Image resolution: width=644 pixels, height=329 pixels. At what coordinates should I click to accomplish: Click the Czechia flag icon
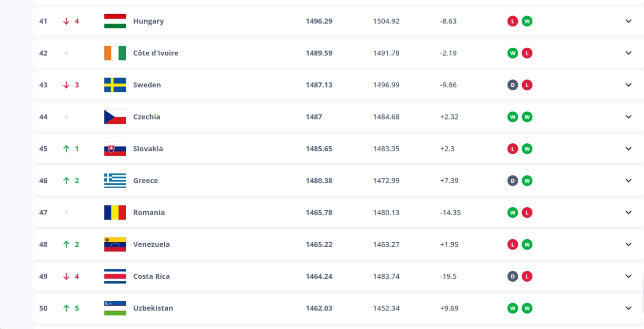115,116
